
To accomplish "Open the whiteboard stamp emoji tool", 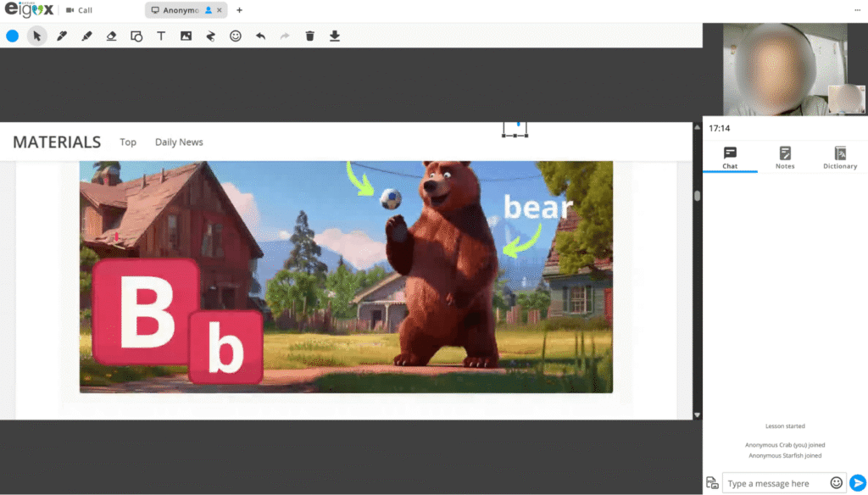I will point(236,36).
